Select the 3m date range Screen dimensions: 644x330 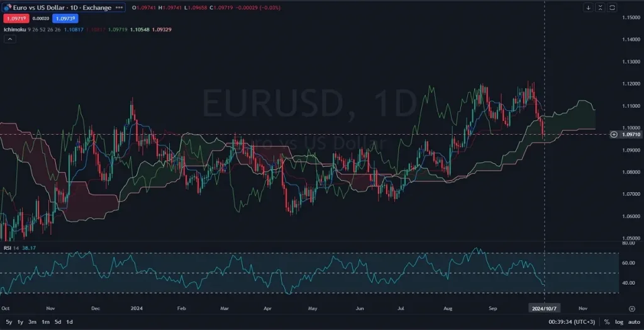[x=33, y=322]
